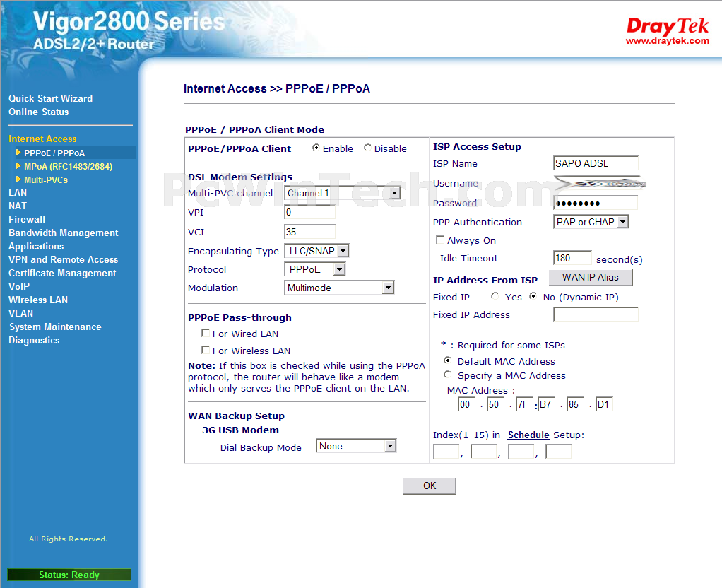Open Bandwidth Management section
This screenshot has height=588, width=722.
(64, 233)
